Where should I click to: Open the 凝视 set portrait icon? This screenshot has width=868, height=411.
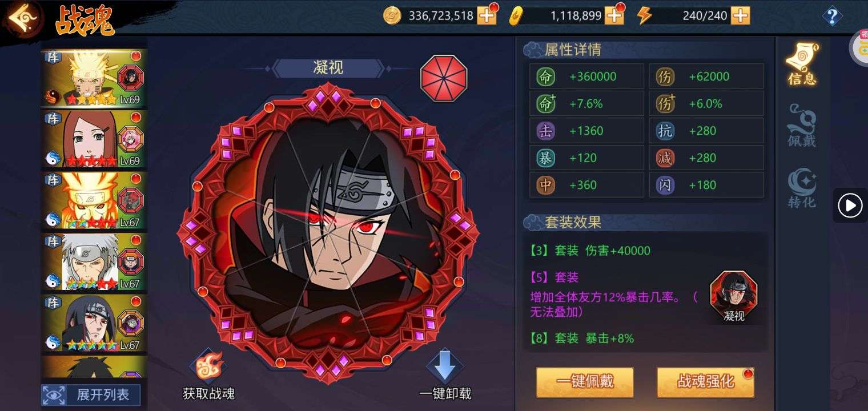pyautogui.click(x=734, y=291)
